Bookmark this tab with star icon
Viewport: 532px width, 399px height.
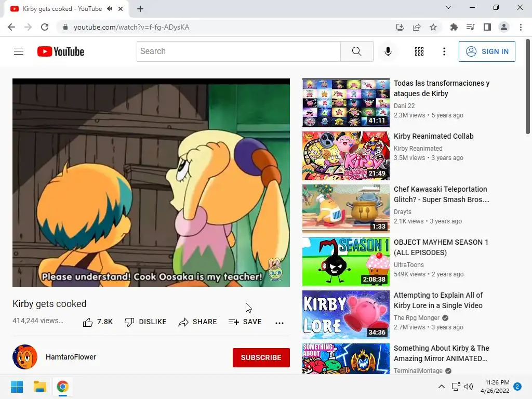(433, 27)
